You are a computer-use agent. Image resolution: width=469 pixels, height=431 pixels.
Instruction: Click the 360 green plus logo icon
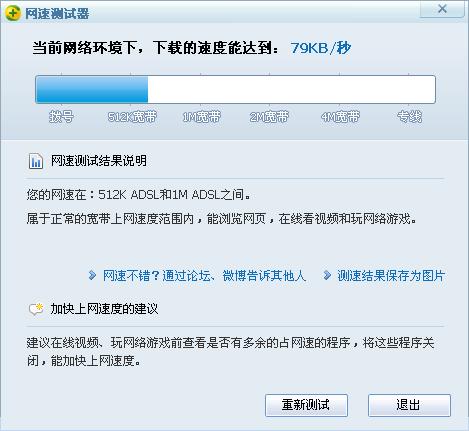click(13, 13)
